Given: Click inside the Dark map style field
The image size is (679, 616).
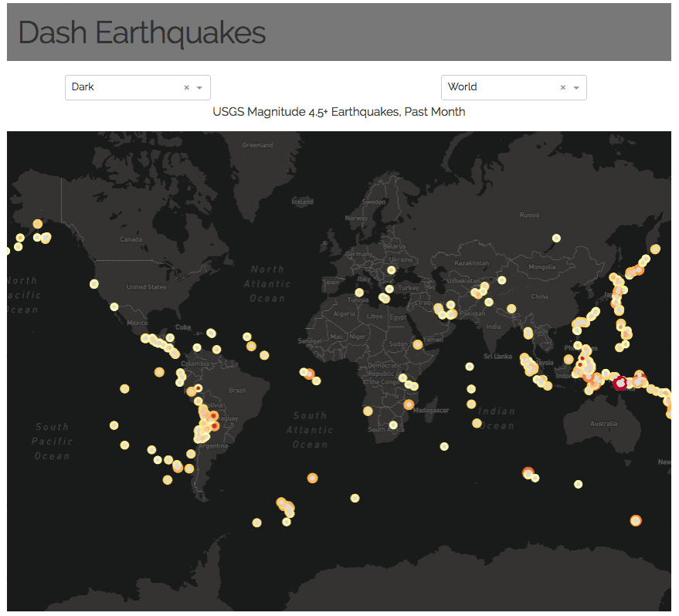Looking at the screenshot, I should 137,87.
